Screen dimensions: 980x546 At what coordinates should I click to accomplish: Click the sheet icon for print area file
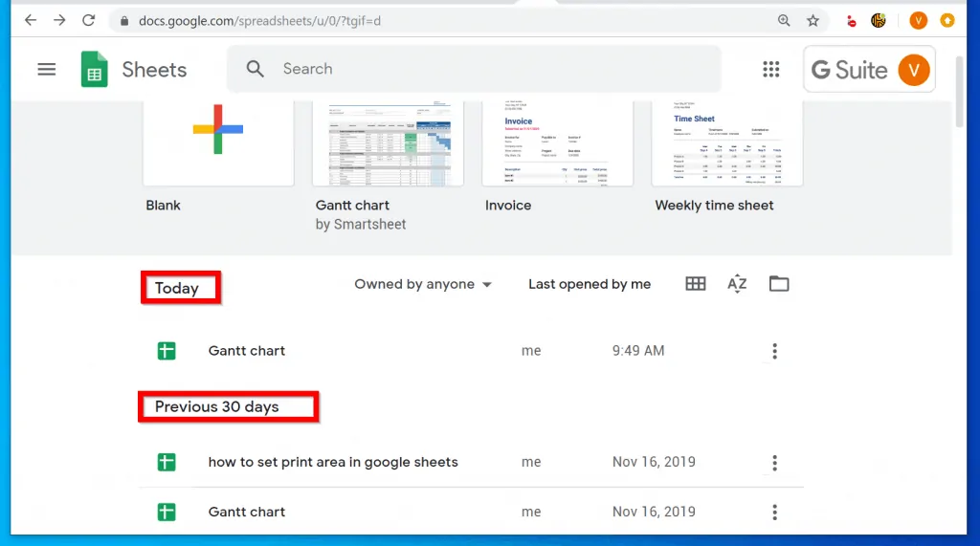coord(167,462)
